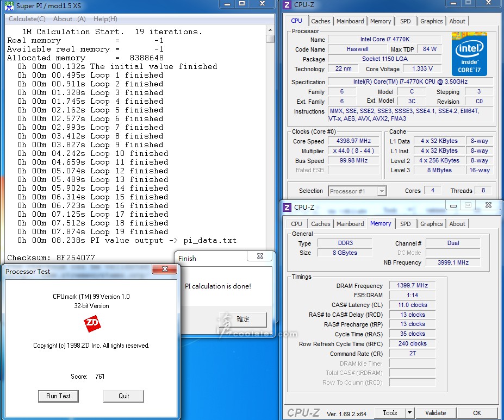Viewport: 504px width, 420px height.
Task: Click the CPU-Z logo icon in the Memory window title bar
Action: click(287, 208)
